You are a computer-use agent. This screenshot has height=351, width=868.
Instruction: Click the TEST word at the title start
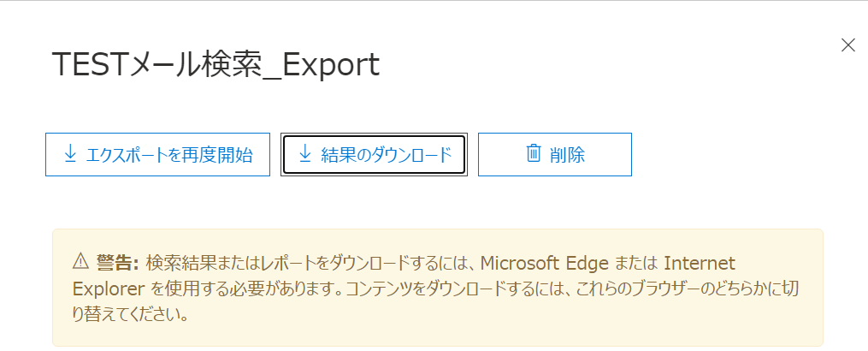pyautogui.click(x=88, y=65)
